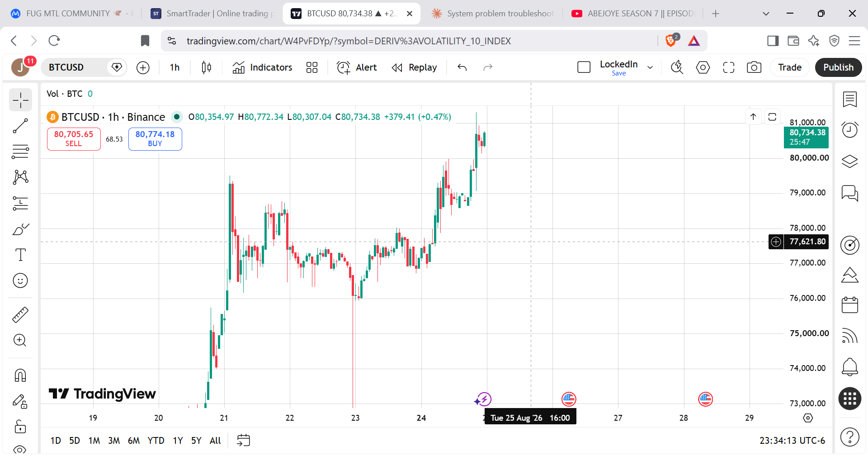Open the economic calendar sidebar icon
This screenshot has height=456, width=868.
(850, 305)
